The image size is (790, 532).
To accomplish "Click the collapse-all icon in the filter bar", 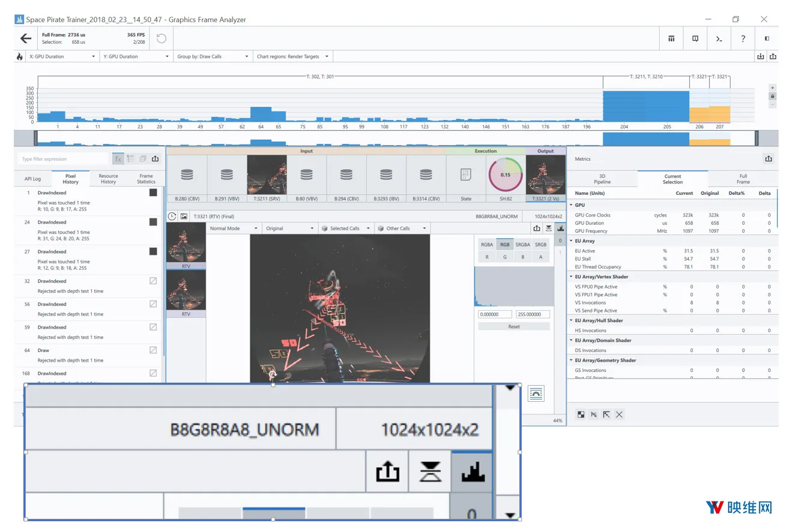I will pyautogui.click(x=143, y=159).
